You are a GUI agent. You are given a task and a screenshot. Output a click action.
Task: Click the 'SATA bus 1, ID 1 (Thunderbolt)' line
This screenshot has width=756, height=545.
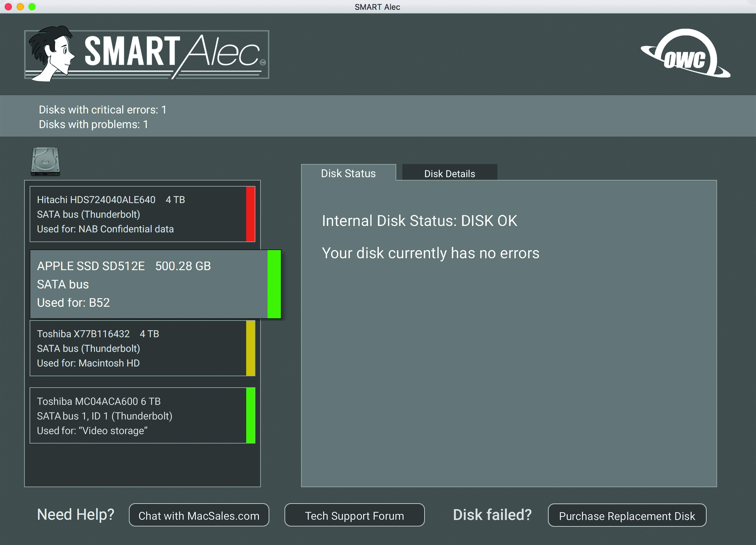point(105,416)
